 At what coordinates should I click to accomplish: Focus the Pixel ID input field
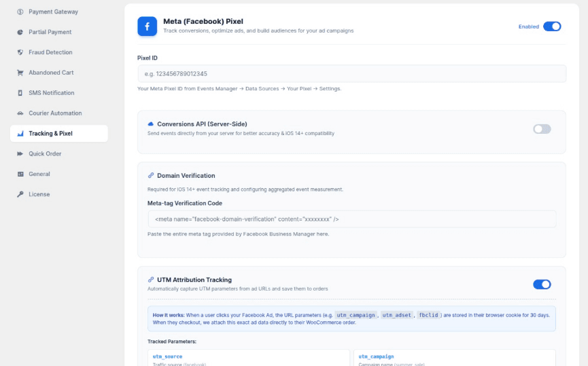tap(351, 74)
